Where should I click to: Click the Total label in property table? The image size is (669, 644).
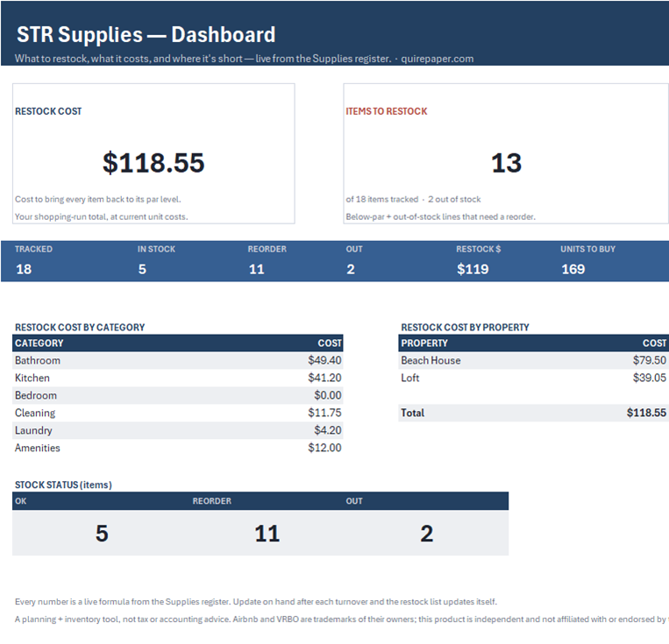pos(413,413)
